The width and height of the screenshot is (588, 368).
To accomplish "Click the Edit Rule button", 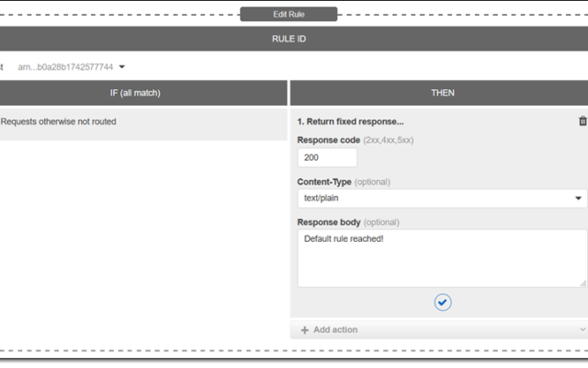I will (x=288, y=15).
